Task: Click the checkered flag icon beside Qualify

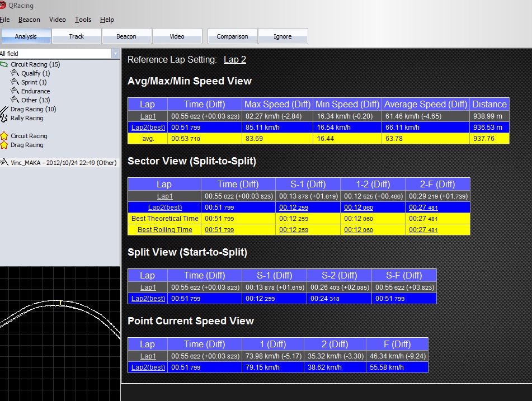Action: tap(16, 73)
